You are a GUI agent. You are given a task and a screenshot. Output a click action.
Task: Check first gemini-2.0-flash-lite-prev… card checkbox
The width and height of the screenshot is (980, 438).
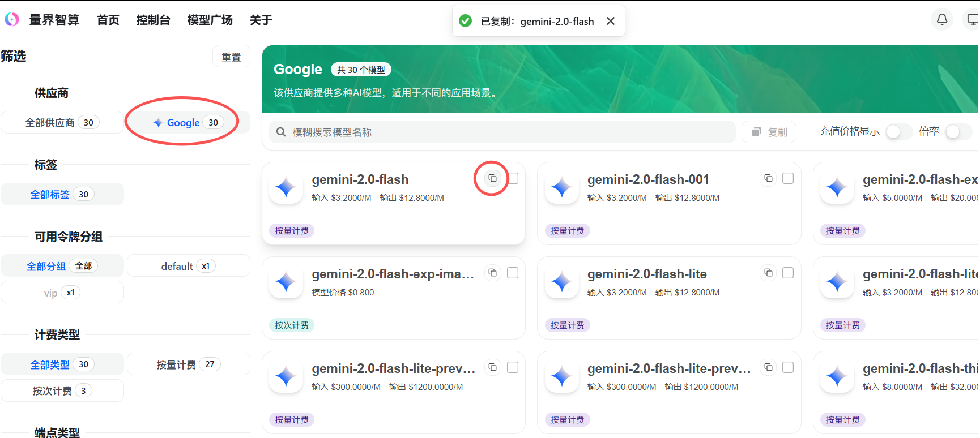click(513, 367)
